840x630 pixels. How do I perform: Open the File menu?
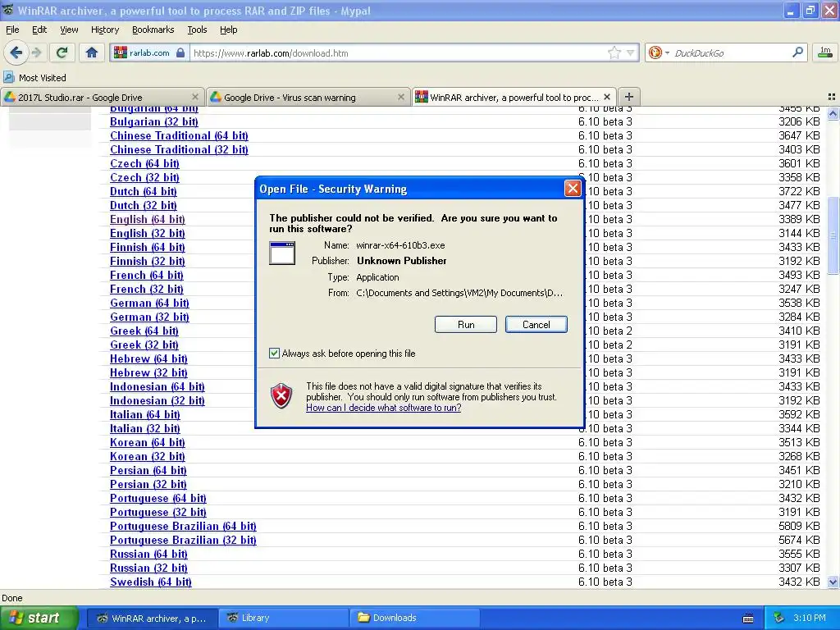[12, 30]
